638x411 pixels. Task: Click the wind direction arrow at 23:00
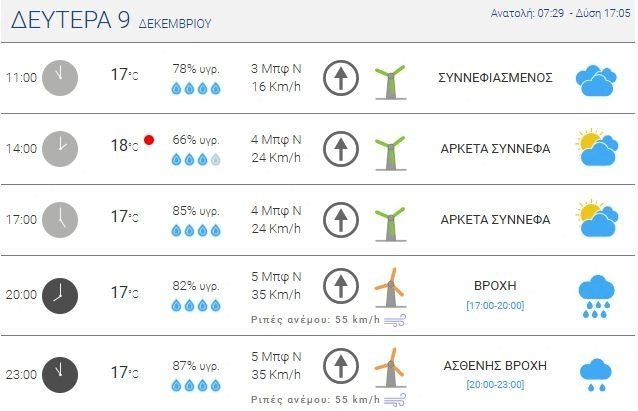click(341, 366)
